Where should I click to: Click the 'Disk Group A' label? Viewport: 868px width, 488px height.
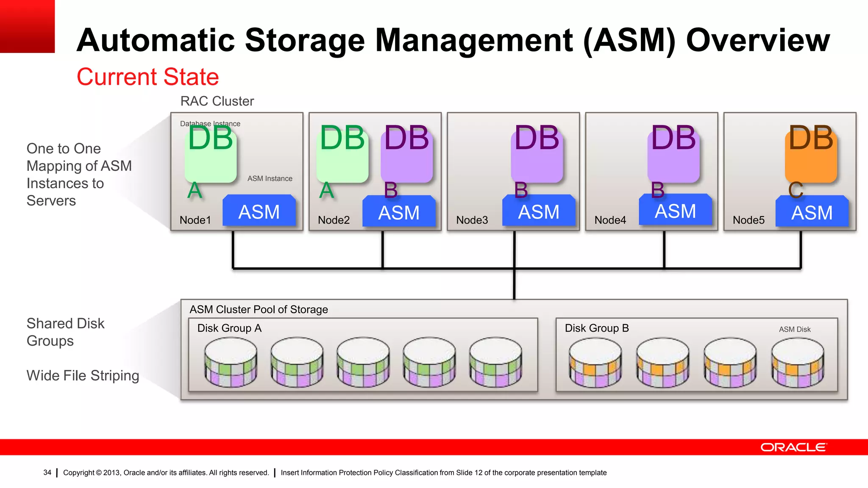(229, 328)
